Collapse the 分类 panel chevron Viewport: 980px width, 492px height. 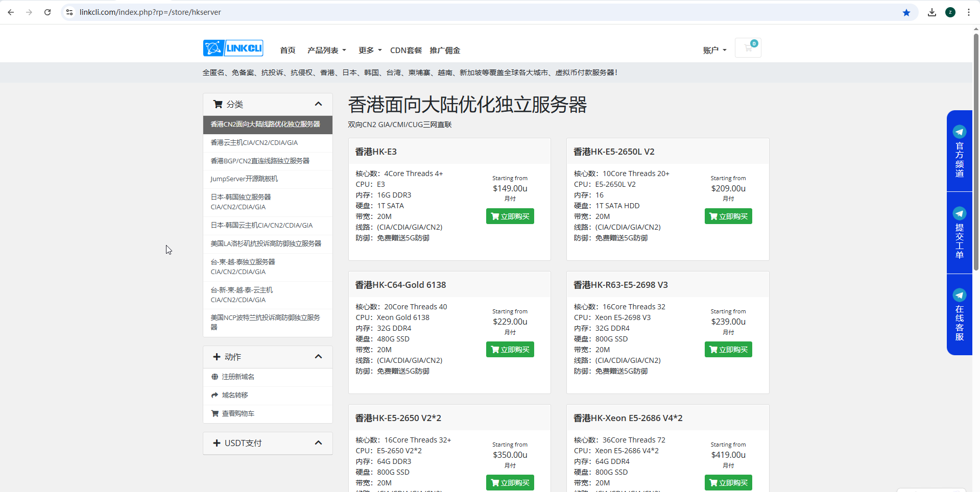coord(318,104)
